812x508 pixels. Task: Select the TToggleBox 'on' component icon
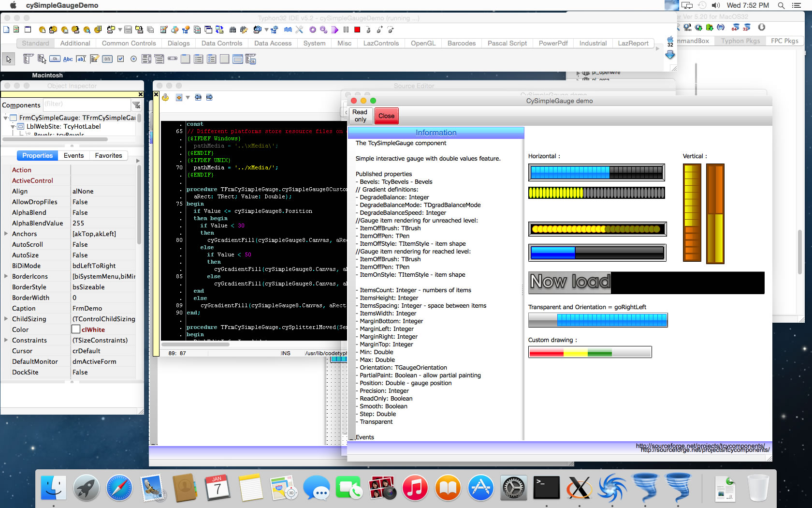click(107, 59)
